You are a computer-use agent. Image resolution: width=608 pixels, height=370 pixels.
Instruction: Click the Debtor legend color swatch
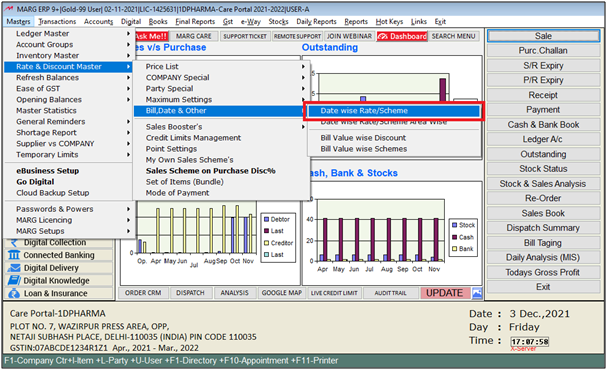click(x=266, y=220)
